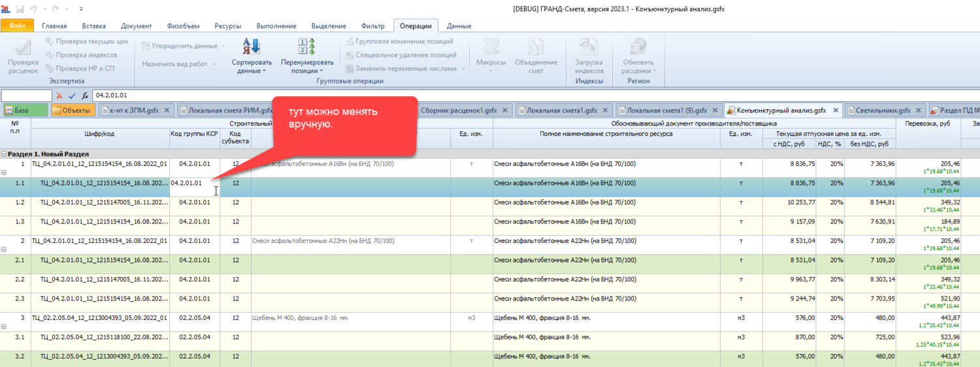This screenshot has height=367, width=980.
Task: Click the save icon in the quick access toolbar
Action: 20,9
